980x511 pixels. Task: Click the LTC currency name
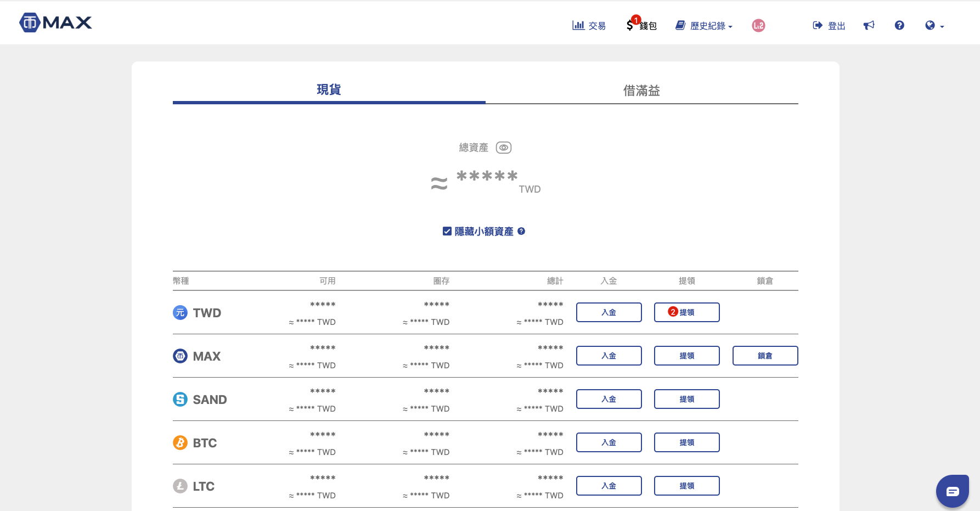click(x=204, y=486)
